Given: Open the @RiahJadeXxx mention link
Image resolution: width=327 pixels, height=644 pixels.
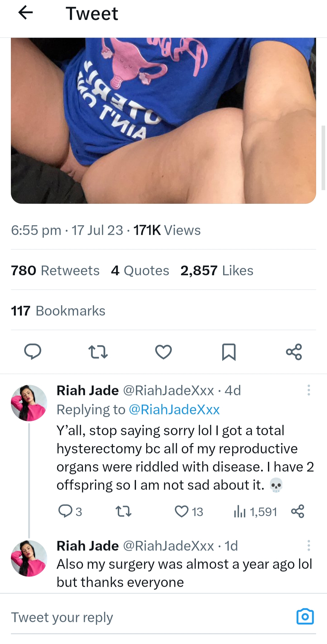Looking at the screenshot, I should click(174, 410).
